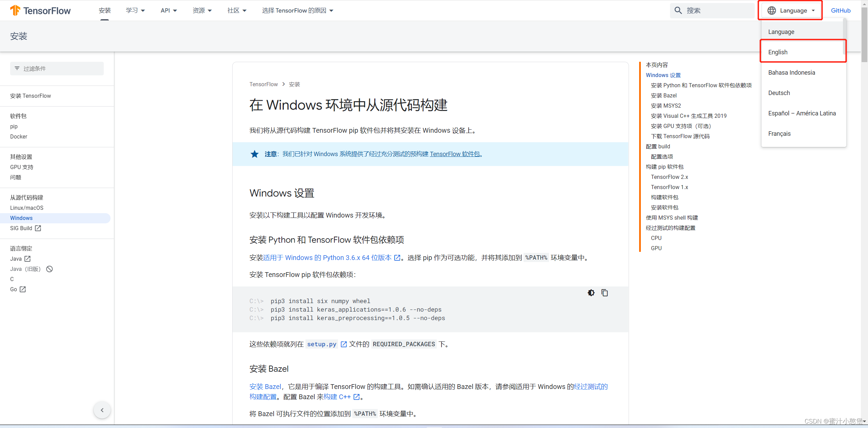The width and height of the screenshot is (868, 428).
Task: Click the globe icon in Language button
Action: coord(771,11)
